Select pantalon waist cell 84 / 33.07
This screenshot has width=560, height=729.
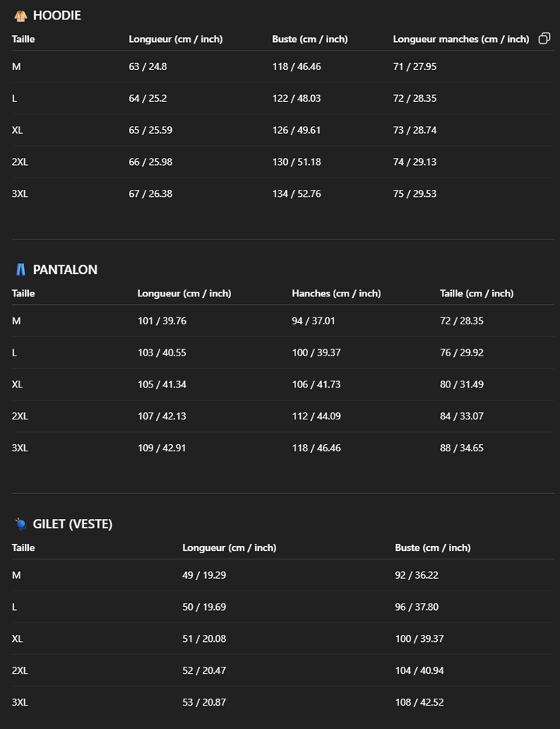461,416
